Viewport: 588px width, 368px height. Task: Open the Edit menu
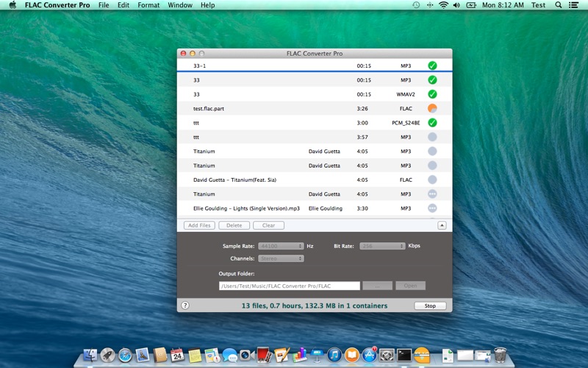(x=123, y=5)
